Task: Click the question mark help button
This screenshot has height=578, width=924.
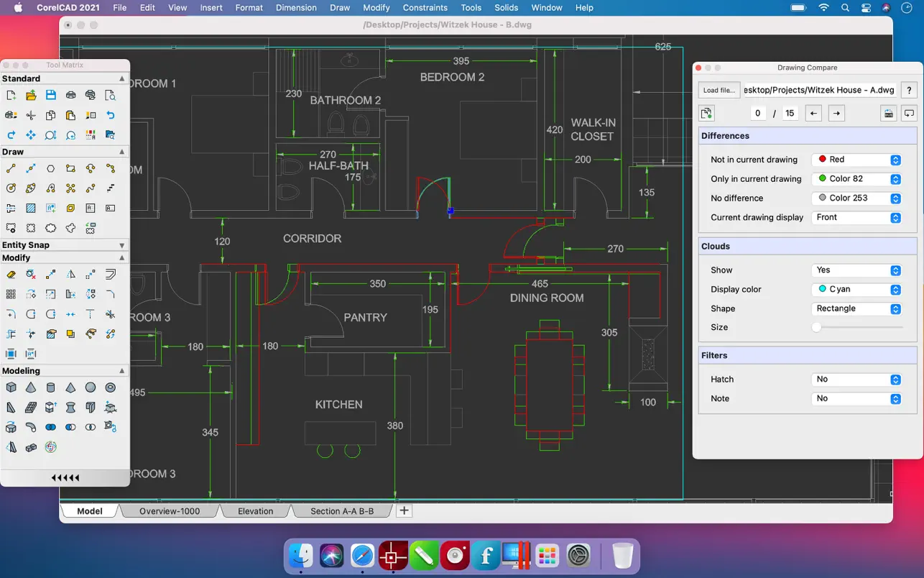Action: (x=909, y=90)
